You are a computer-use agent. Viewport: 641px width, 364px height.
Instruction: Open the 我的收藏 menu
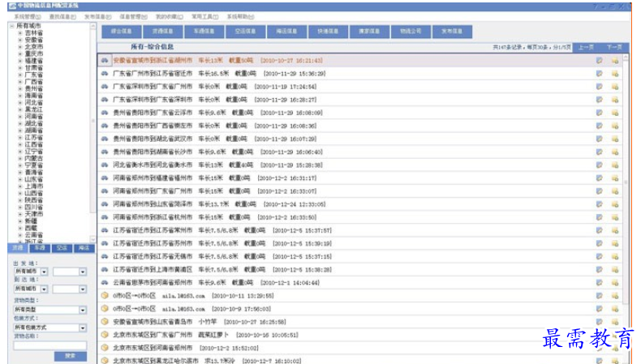(x=170, y=17)
